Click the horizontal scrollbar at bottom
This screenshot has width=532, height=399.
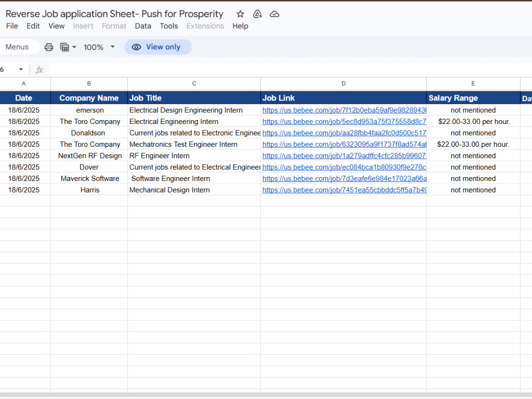pos(266,396)
